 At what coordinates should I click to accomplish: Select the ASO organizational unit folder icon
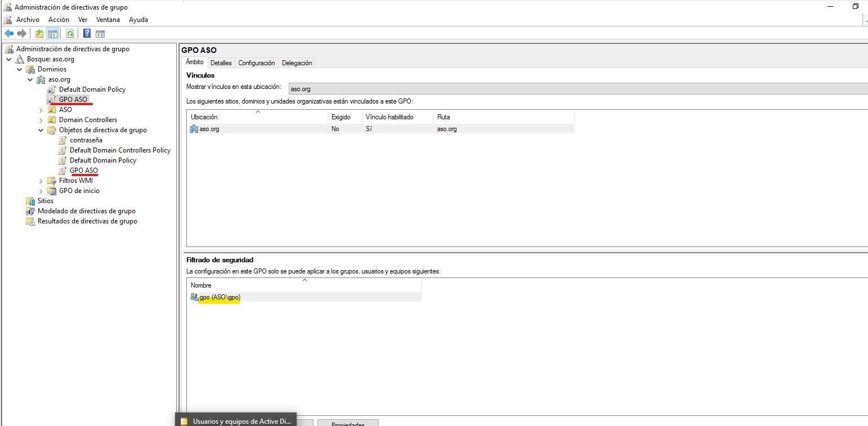(52, 110)
